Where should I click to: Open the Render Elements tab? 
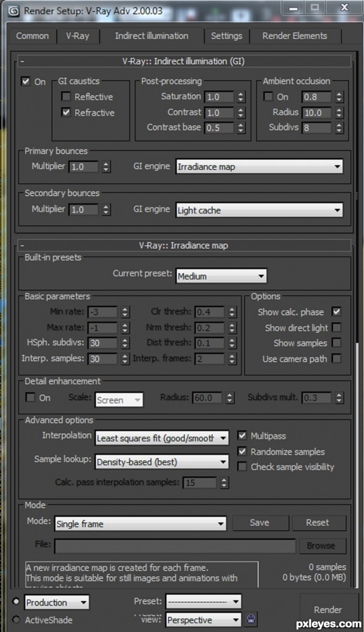tap(295, 36)
